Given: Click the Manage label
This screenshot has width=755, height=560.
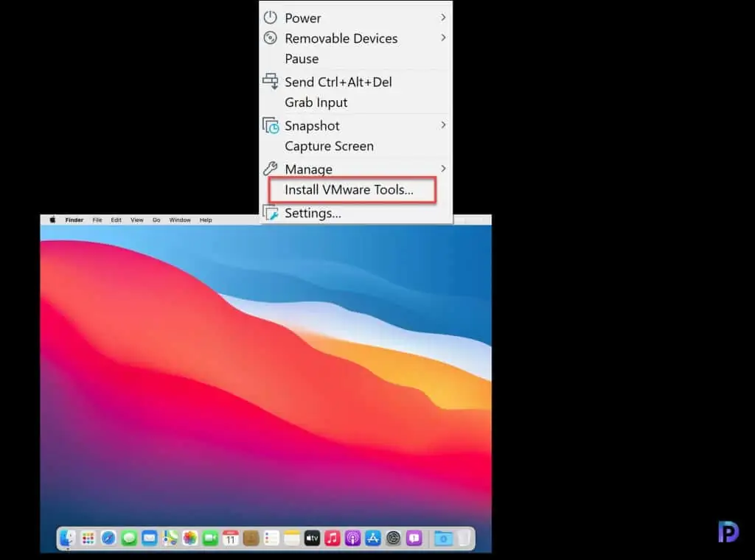Looking at the screenshot, I should point(309,169).
